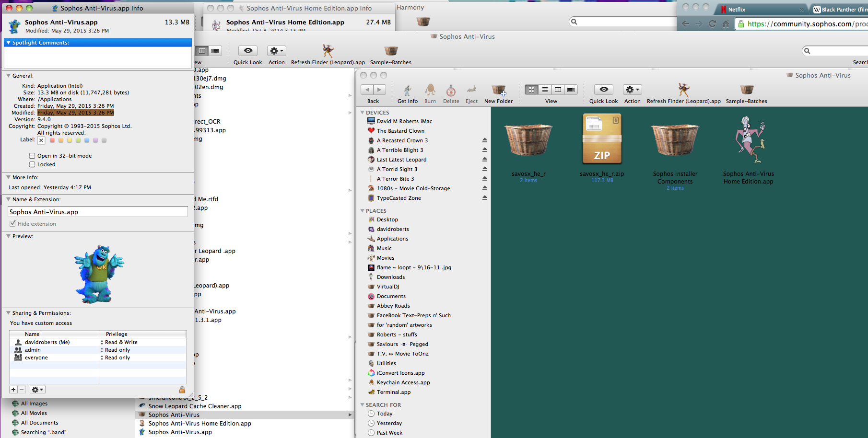Viewport: 868px width, 438px height.
Task: Switch to the Netflix browser tab
Action: 762,10
